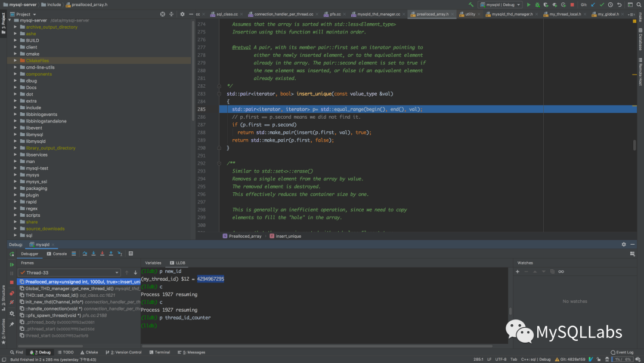
Task: Open the Evaluate Expression calculator icon
Action: point(130,253)
